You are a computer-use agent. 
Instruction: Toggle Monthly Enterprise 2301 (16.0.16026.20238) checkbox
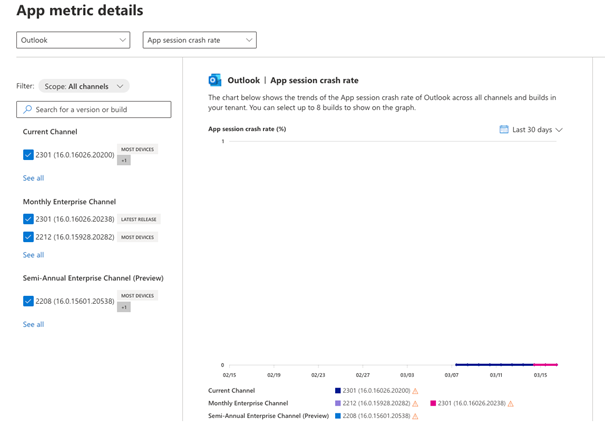[x=28, y=219]
